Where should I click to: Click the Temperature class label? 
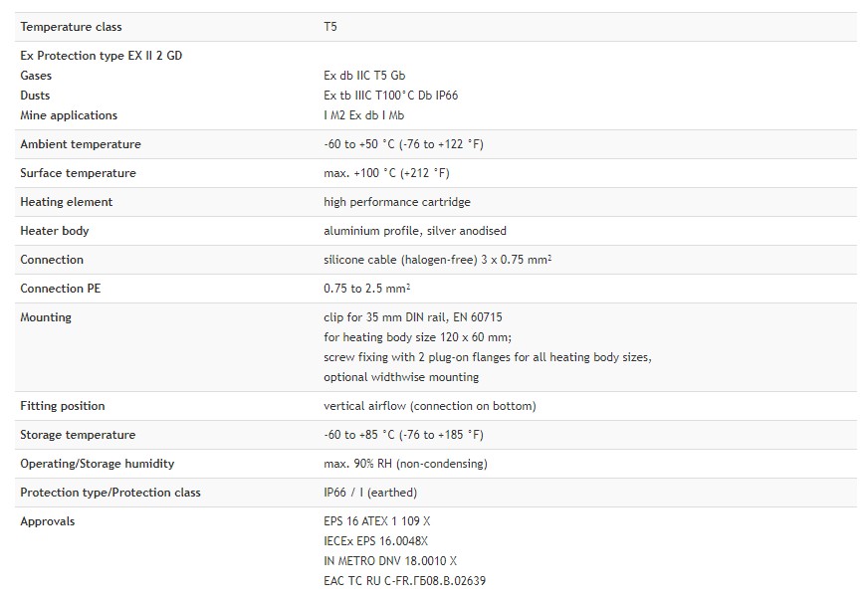71,27
